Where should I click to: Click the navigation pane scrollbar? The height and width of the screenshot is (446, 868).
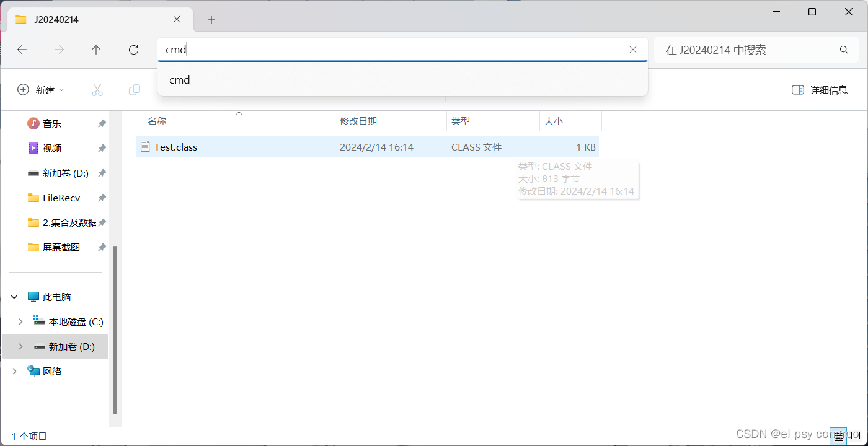point(115,330)
